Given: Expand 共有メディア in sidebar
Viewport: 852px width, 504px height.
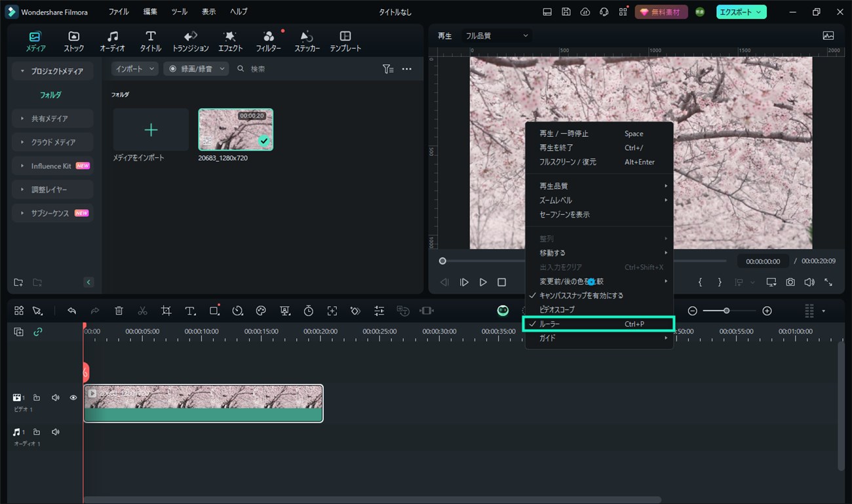Looking at the screenshot, I should 52,119.
